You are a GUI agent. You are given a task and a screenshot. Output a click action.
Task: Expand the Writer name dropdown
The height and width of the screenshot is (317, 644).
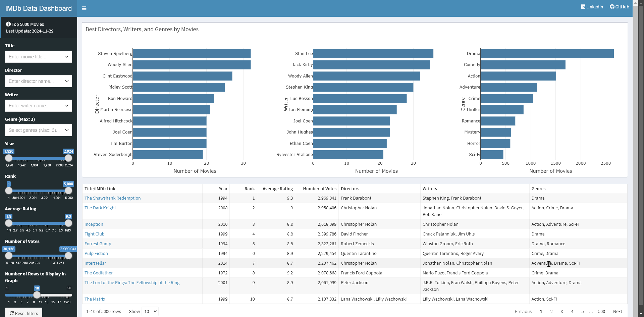pyautogui.click(x=67, y=106)
